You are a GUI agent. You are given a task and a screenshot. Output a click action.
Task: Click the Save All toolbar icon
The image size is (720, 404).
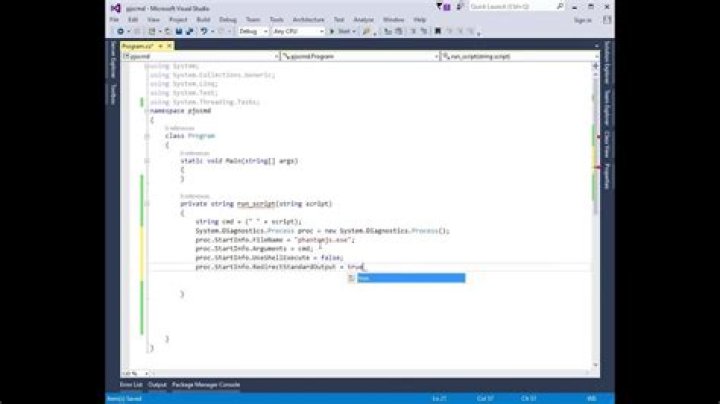[190, 31]
